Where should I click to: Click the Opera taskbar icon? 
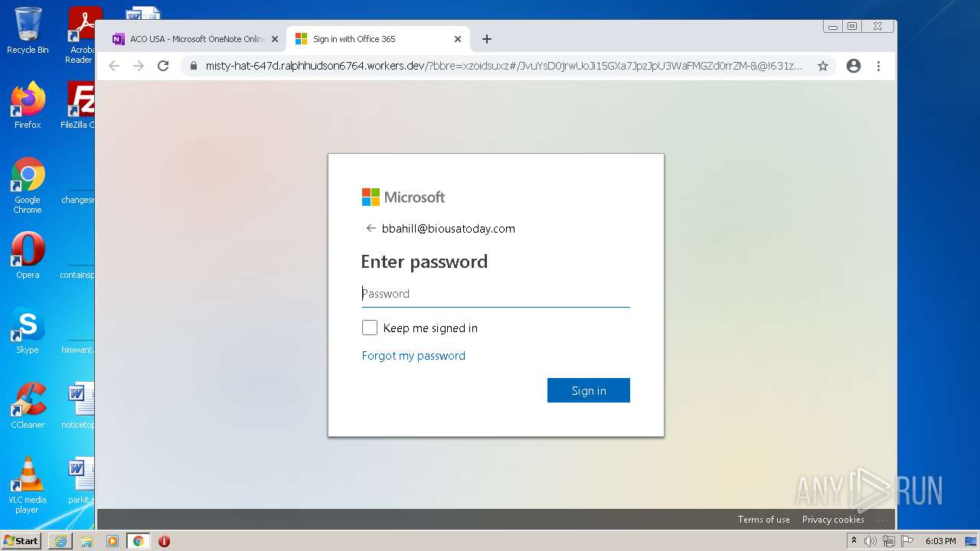[164, 541]
